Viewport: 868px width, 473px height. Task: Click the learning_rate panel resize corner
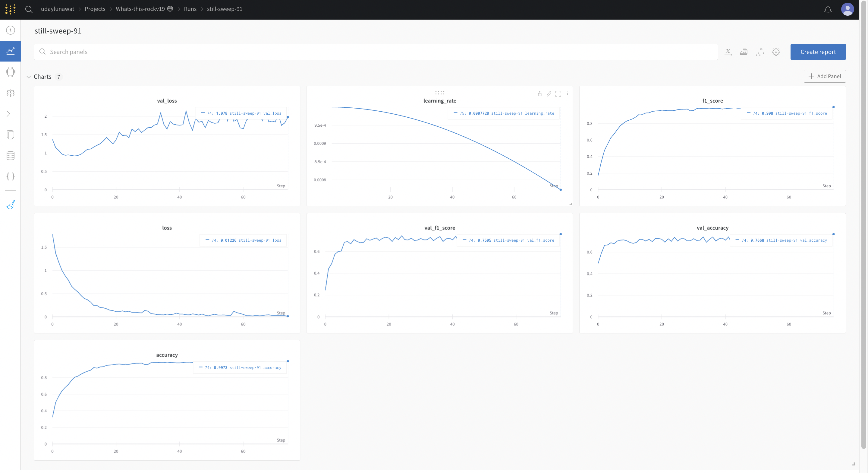pos(571,204)
